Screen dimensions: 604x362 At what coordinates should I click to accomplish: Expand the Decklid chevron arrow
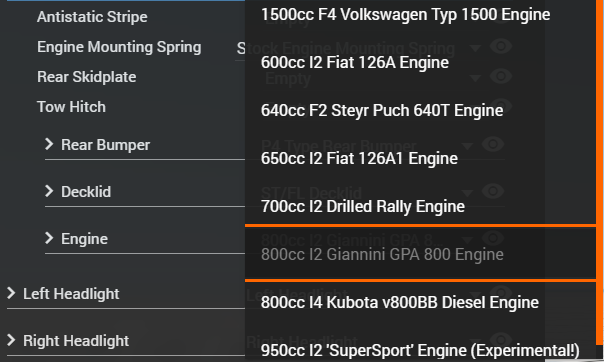pos(49,191)
